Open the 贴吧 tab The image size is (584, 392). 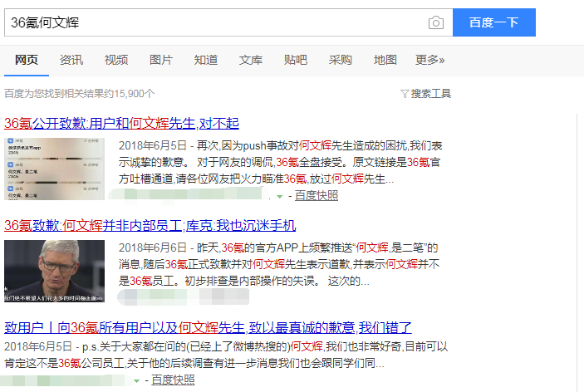point(296,60)
